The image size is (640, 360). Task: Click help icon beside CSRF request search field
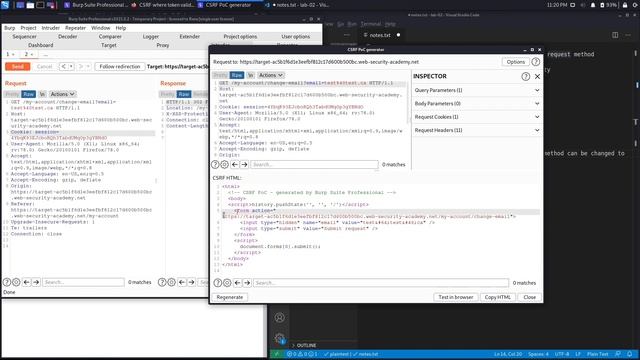pos(215,164)
